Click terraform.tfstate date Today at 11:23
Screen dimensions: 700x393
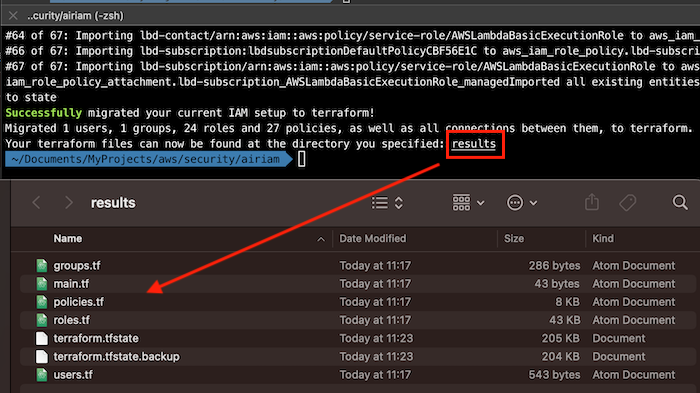click(376, 338)
